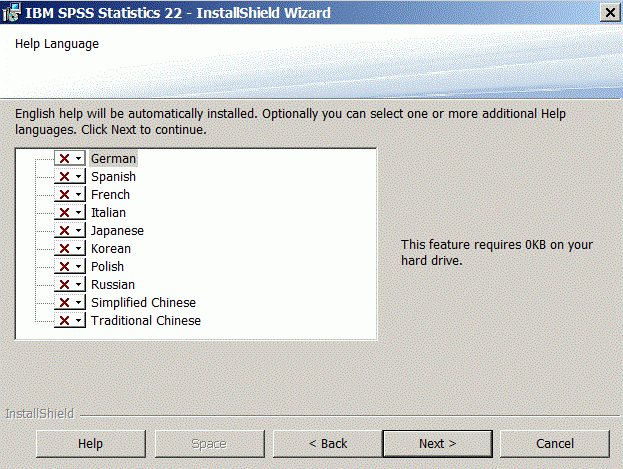Select the Russian language row
The width and height of the screenshot is (623, 469).
(x=113, y=285)
